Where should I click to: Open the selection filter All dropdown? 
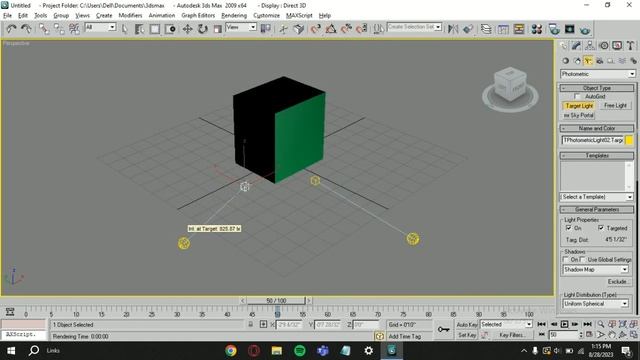pos(100,27)
